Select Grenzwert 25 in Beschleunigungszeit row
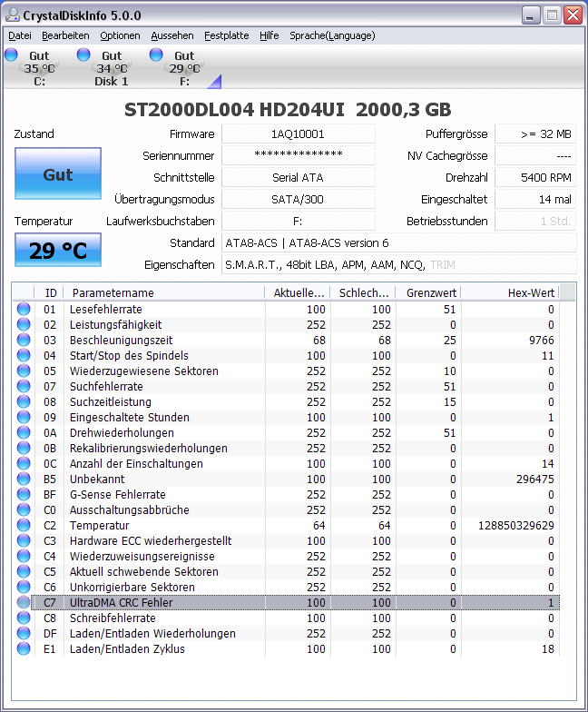Viewport: 588px width, 712px height. (x=450, y=340)
